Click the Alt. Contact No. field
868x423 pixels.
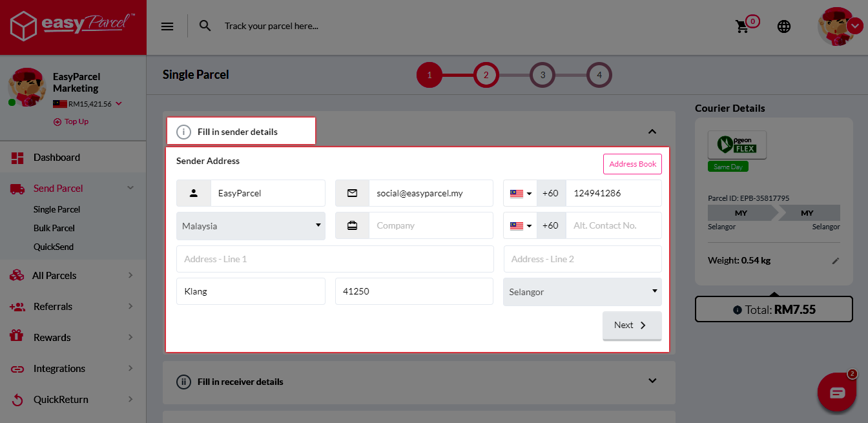[614, 226]
